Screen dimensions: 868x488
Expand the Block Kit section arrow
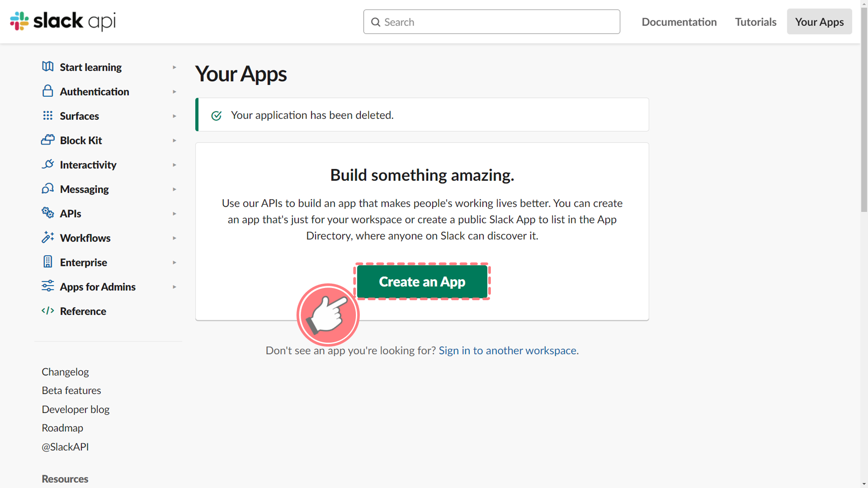(x=174, y=141)
